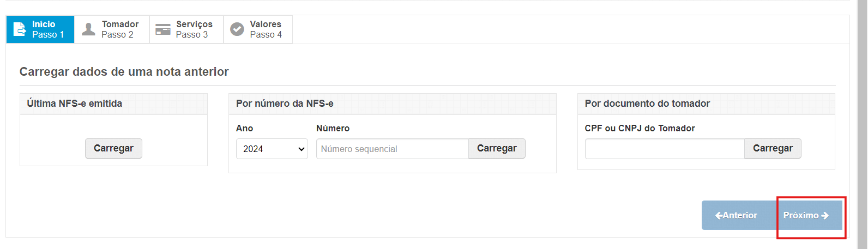Click Carregar next to Número sequencial field

497,148
